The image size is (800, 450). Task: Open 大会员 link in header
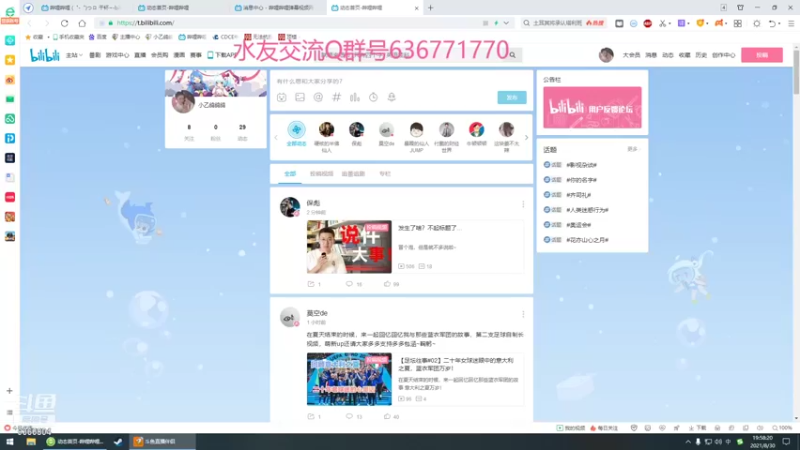[631, 55]
